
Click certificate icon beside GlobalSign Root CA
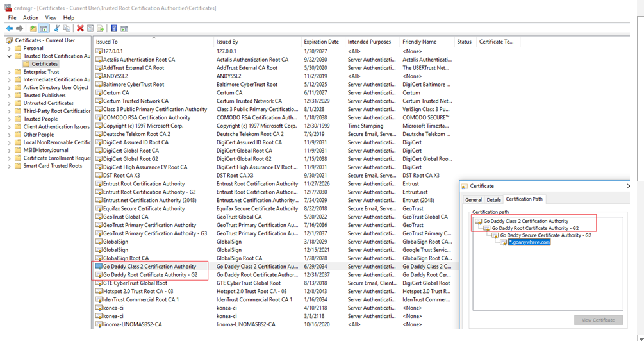click(x=99, y=258)
